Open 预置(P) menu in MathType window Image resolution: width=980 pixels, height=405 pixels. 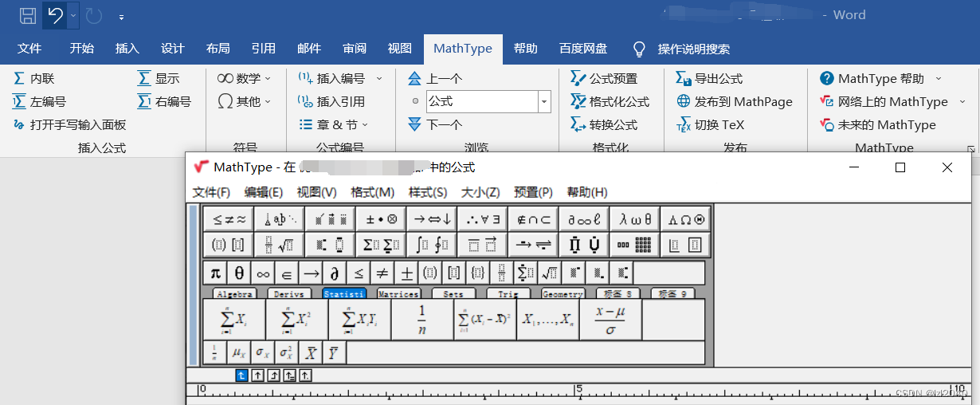coord(533,192)
